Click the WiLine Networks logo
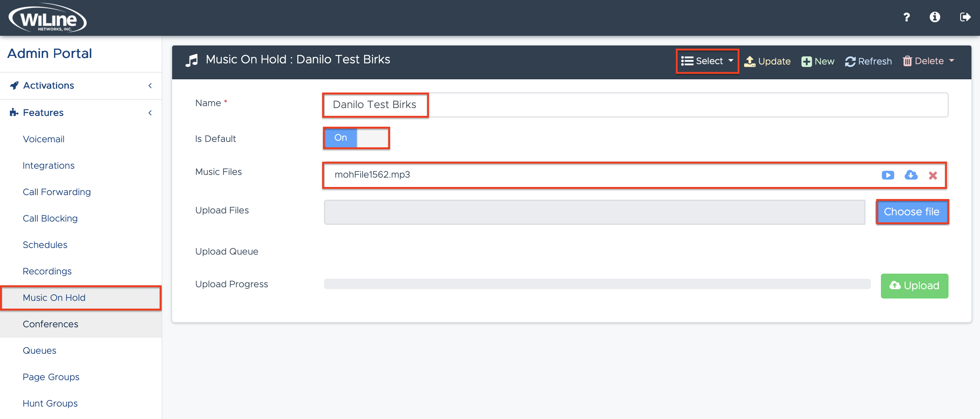 click(47, 18)
